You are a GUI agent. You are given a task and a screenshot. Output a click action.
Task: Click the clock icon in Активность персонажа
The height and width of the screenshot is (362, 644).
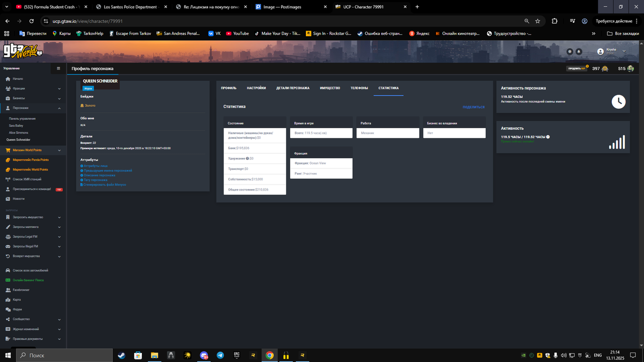point(618,102)
